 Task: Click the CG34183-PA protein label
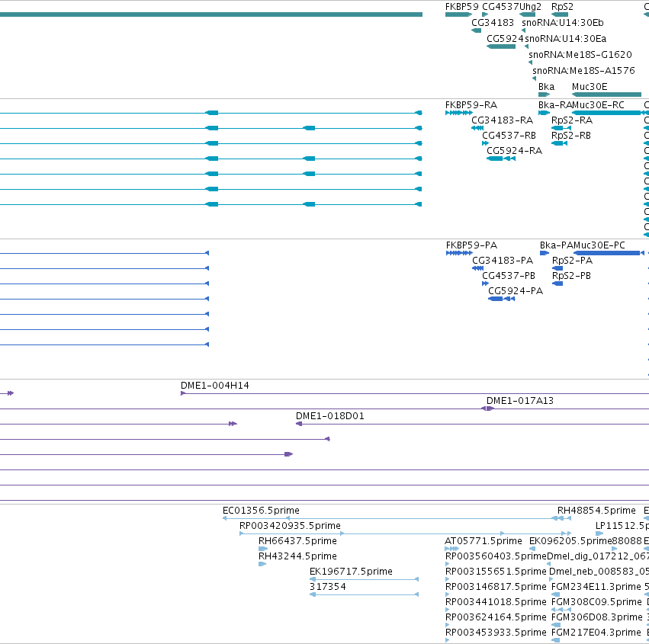[x=503, y=261]
